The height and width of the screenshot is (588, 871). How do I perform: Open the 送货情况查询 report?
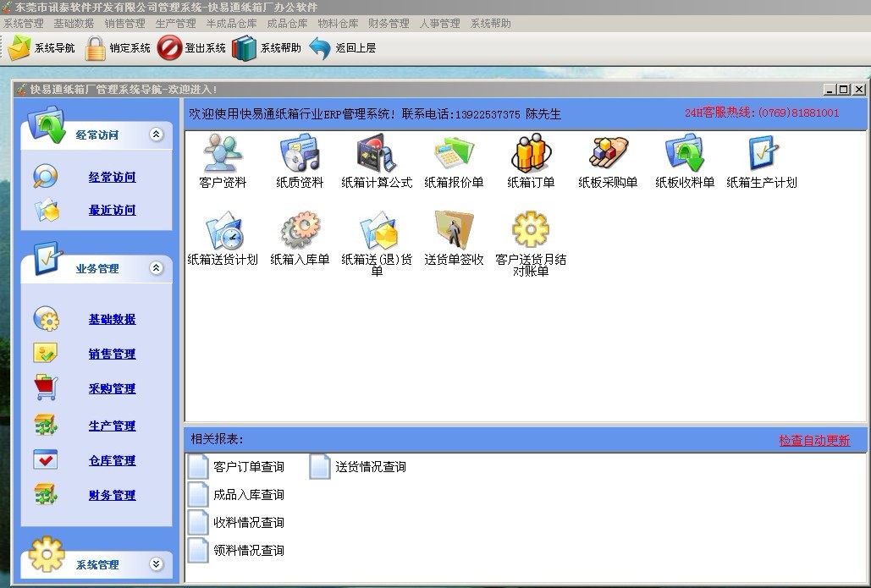358,466
